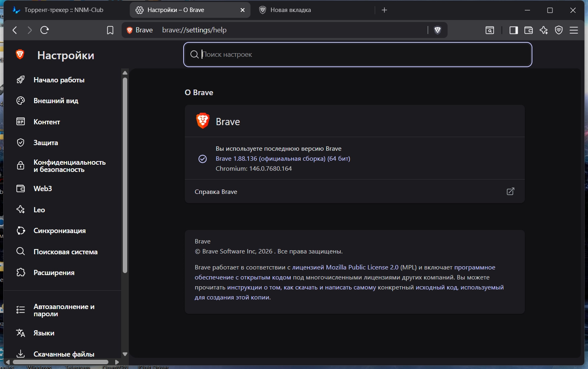Click the Brave 1.88.136 version link
The width and height of the screenshot is (588, 369).
(x=283, y=159)
